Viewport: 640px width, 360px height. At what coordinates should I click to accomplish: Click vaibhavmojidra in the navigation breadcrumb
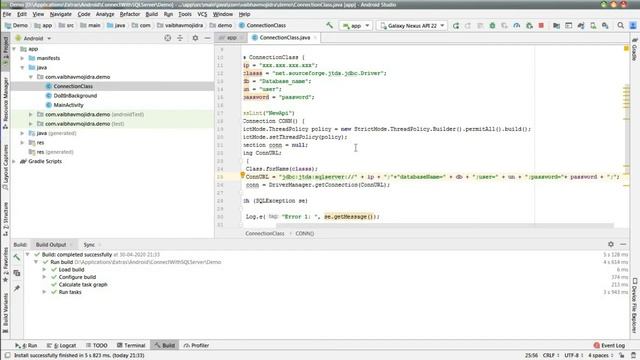(184, 25)
